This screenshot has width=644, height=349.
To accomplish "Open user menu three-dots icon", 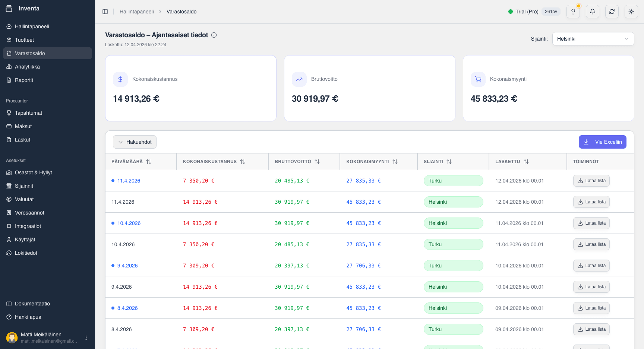I will (x=86, y=338).
